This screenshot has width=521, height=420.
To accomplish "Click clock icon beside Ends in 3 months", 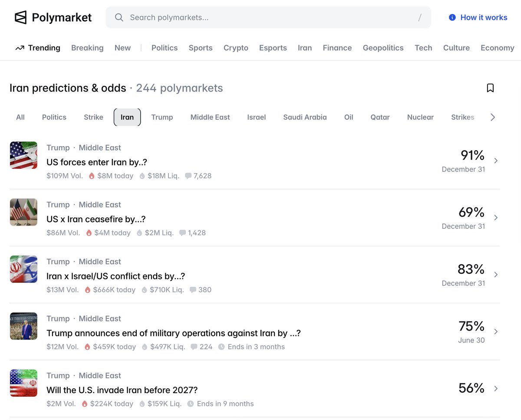I will click(221, 347).
